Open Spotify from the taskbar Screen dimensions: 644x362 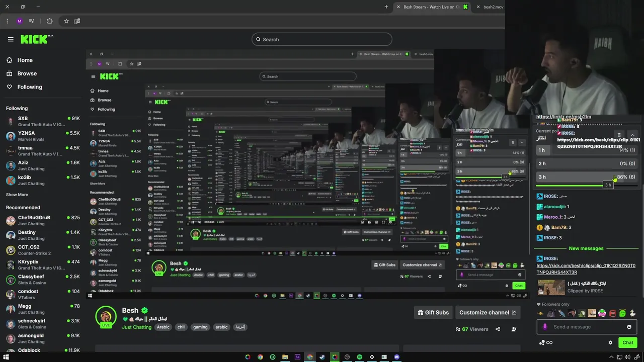pyautogui.click(x=359, y=357)
